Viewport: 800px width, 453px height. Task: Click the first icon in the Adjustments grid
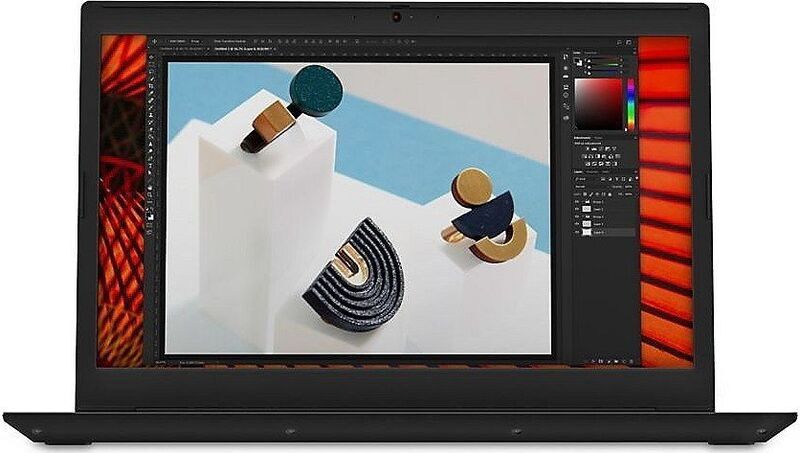coord(587,148)
